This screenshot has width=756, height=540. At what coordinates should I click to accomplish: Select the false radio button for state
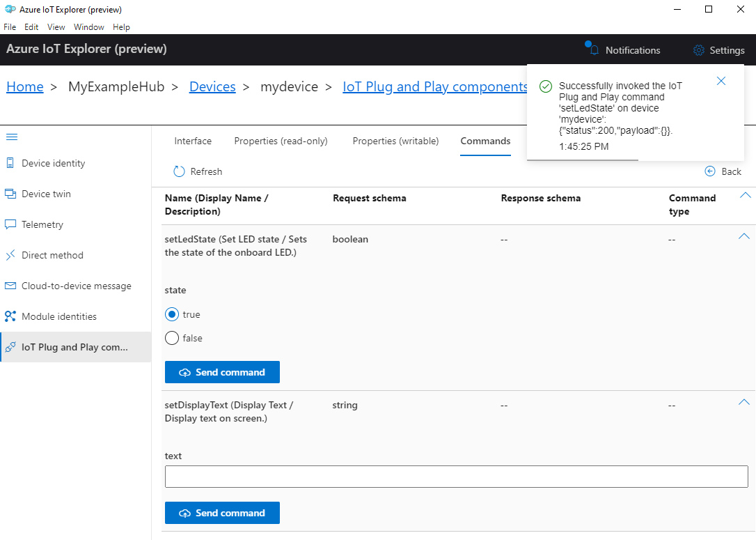172,338
